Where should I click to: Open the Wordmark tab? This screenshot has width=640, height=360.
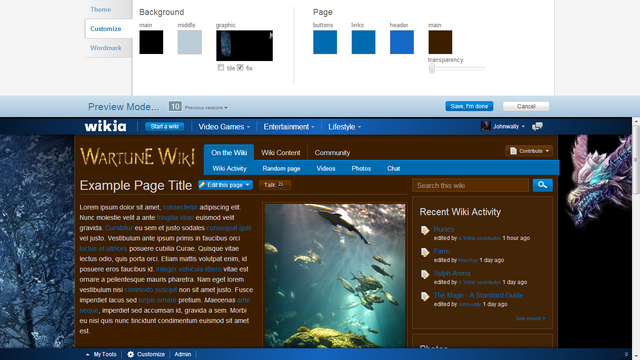point(106,48)
